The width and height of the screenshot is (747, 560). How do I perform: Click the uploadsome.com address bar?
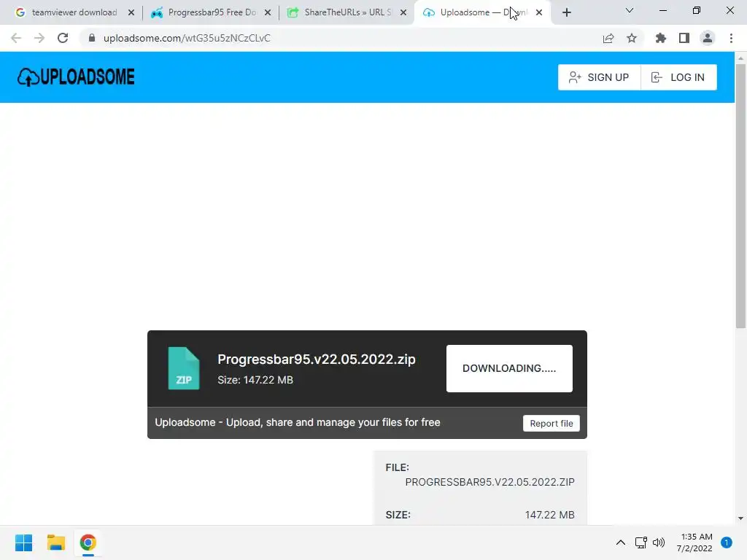(x=338, y=38)
